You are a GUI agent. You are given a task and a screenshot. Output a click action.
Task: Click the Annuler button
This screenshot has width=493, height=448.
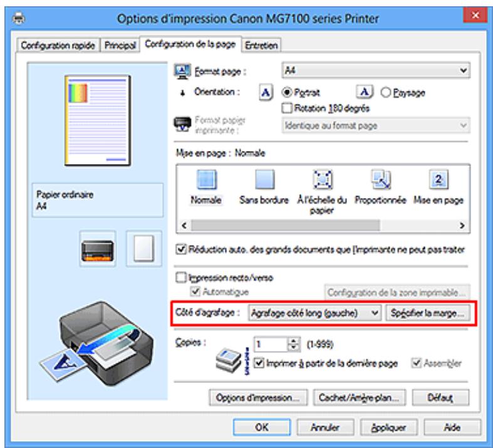325,427
